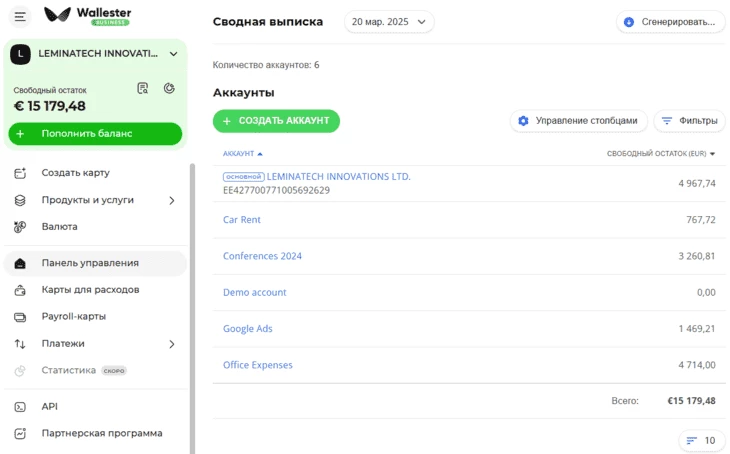Open the 20 мар. 2025 date dropdown

[x=389, y=22]
